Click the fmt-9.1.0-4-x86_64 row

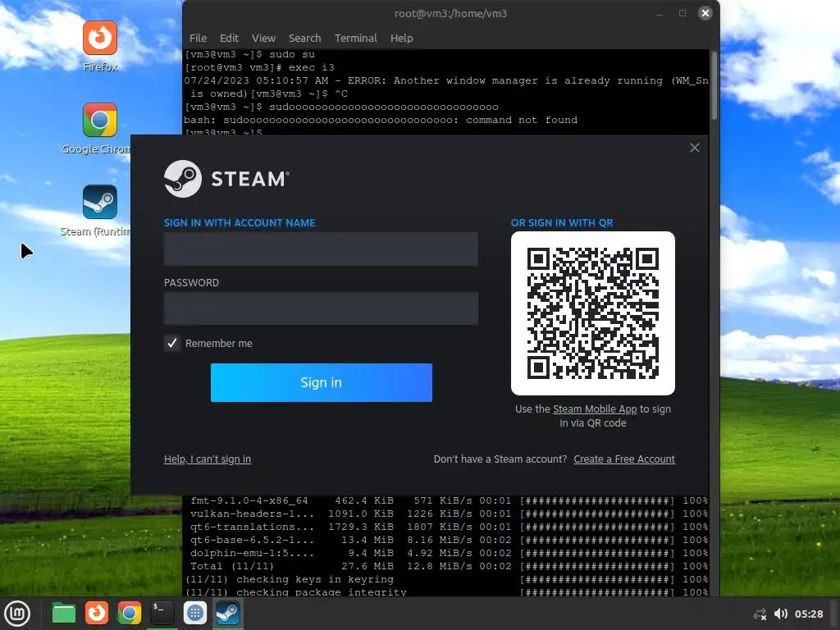point(449,500)
